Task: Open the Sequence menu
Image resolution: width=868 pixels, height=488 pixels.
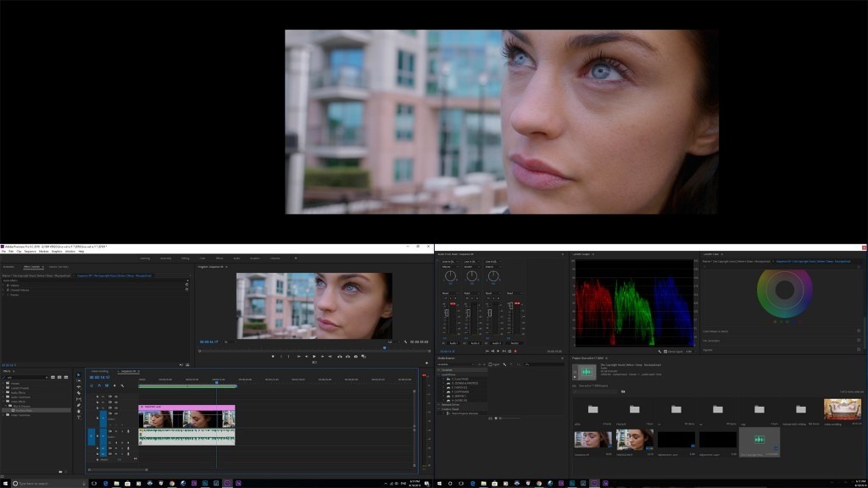Action: tap(30, 252)
